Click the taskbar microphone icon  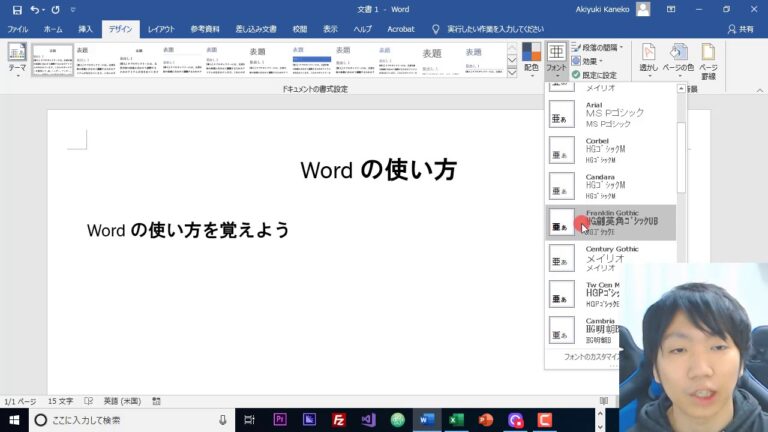tap(223, 420)
